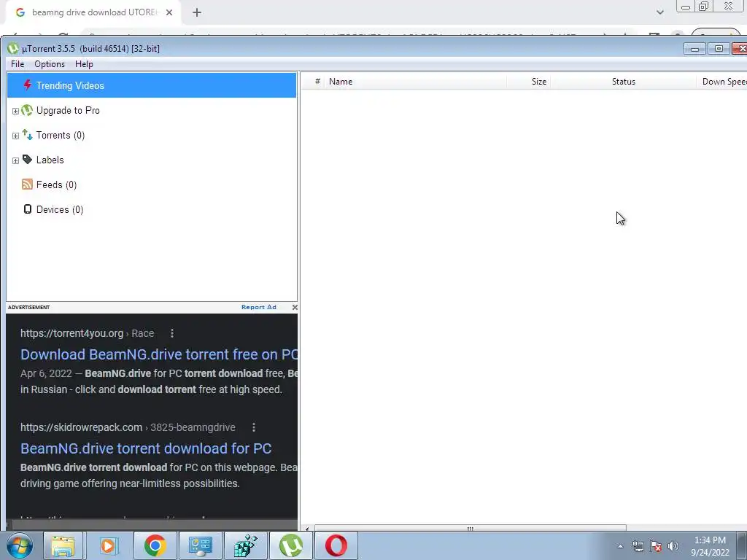This screenshot has width=747, height=560.
Task: Expand the Torrents (0) node
Action: [x=15, y=136]
